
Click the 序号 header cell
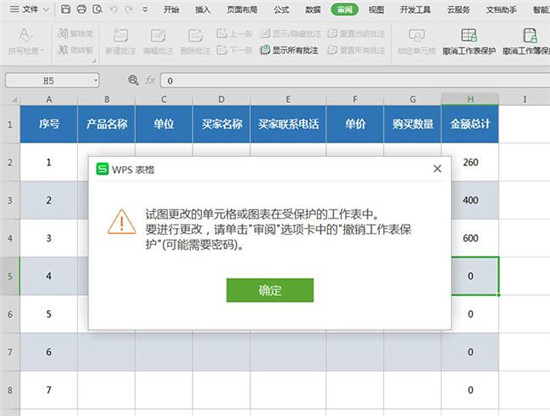tap(49, 124)
